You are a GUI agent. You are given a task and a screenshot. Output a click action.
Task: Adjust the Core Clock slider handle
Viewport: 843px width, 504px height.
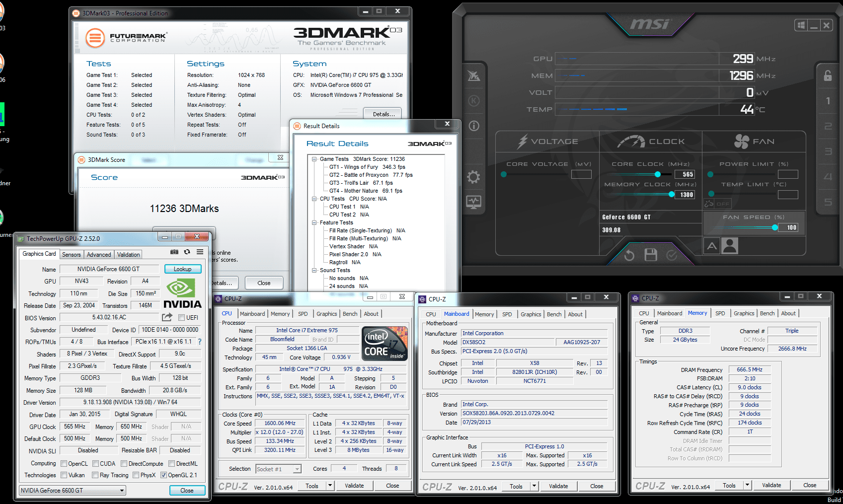coord(658,174)
